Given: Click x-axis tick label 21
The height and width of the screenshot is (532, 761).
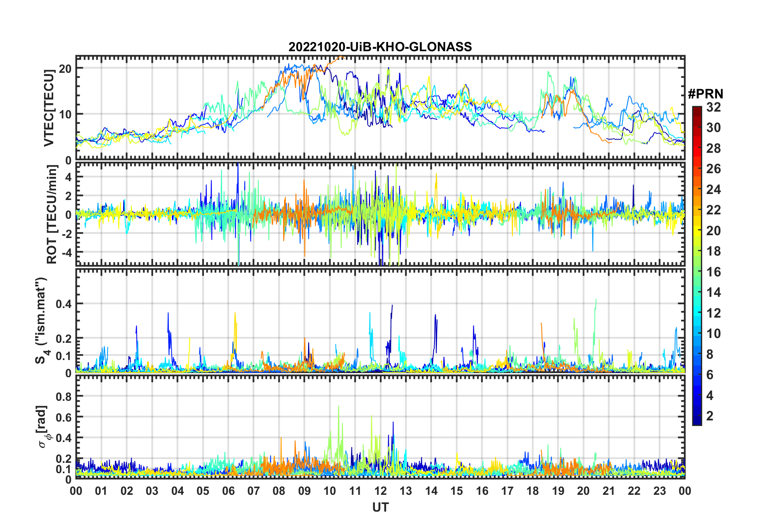Looking at the screenshot, I should tap(609, 491).
